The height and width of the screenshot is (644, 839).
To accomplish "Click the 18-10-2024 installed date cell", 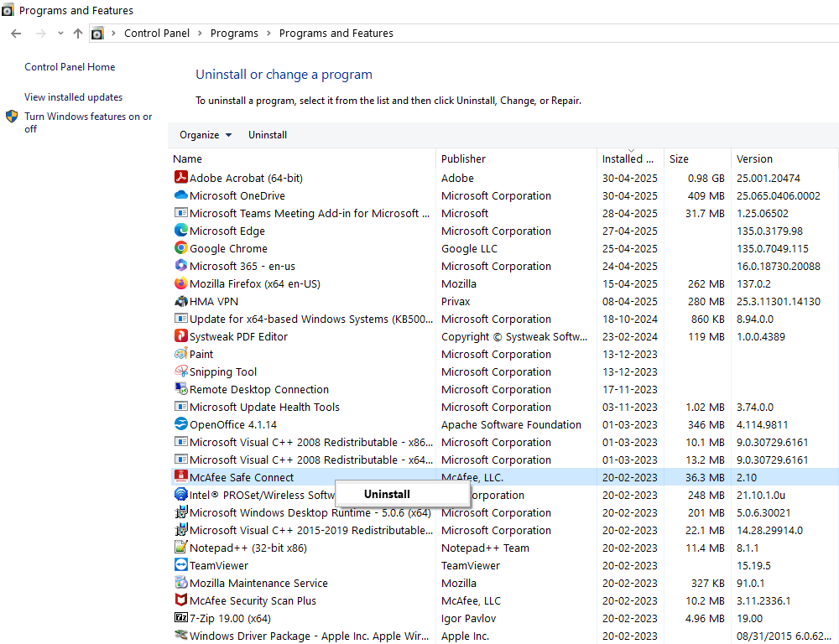I will pyautogui.click(x=630, y=319).
